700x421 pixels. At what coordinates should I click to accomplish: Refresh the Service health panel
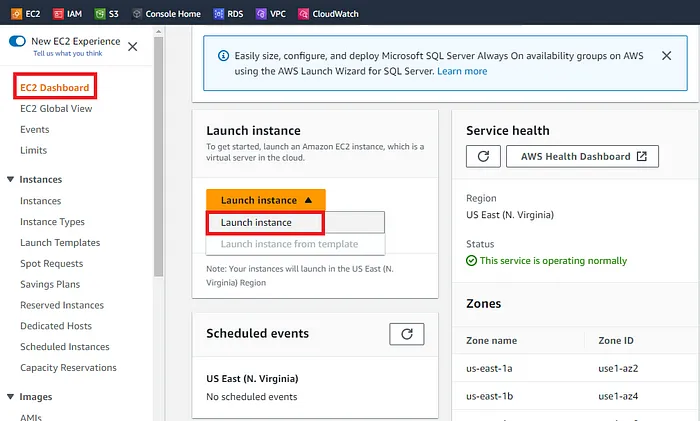(x=483, y=156)
